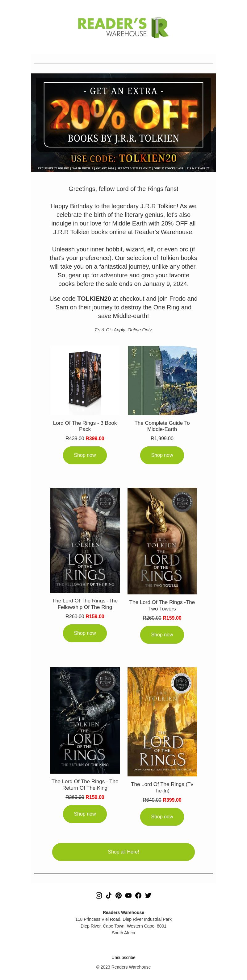Shop now for the Tv Tie-In edition
The height and width of the screenshot is (980, 247).
pos(162,817)
